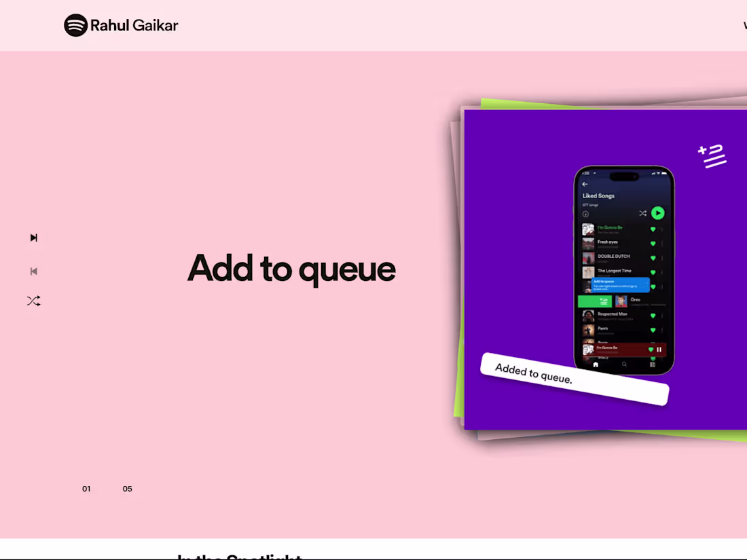Click the previous-track icon on the left edge
Viewport: 747px width, 560px height.
pos(33,271)
